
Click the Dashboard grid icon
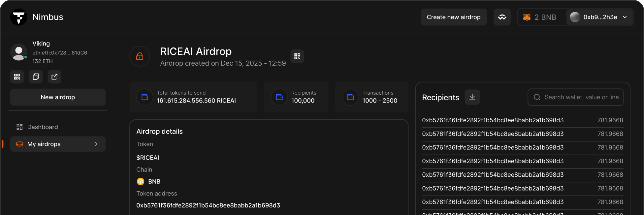click(x=19, y=127)
